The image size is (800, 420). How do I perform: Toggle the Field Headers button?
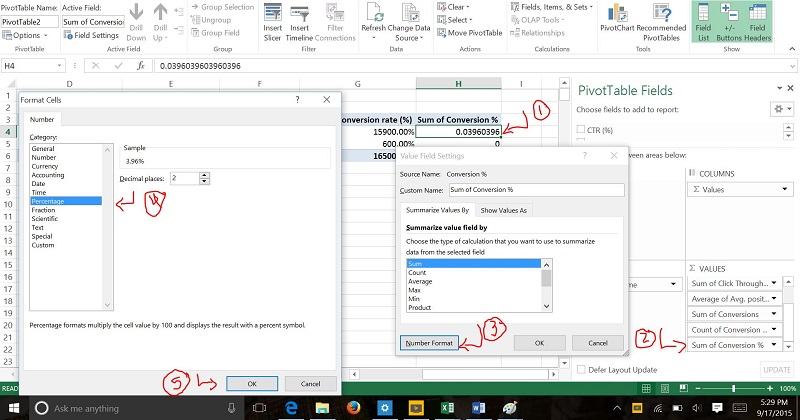758,22
